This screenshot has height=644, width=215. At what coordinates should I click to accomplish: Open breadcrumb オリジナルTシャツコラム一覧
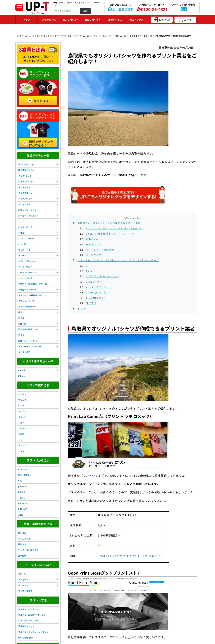point(112,36)
